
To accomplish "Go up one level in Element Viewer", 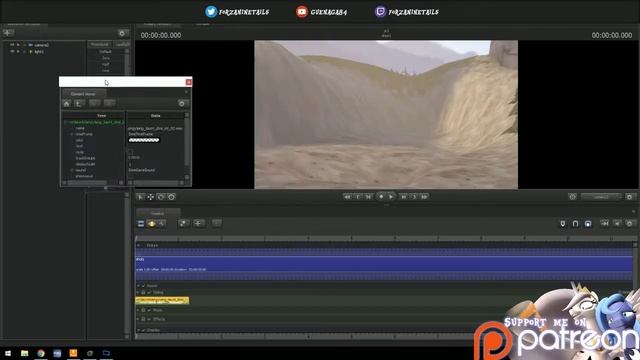I will 79,104.
